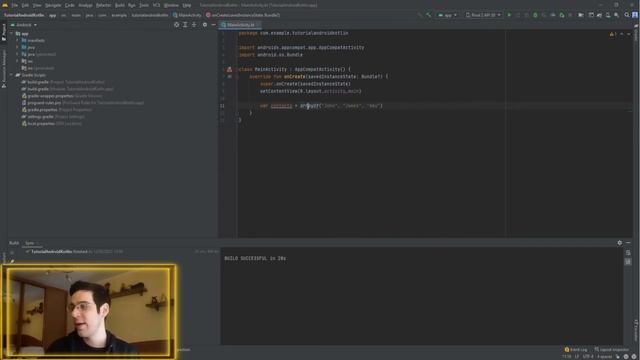640x360 pixels.
Task: Click the override gutter icon beside onCreate
Action: pos(229,76)
